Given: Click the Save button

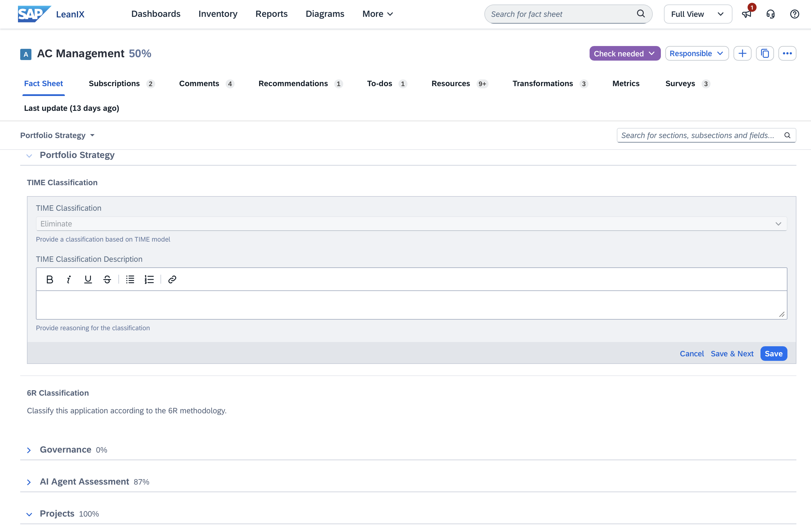Looking at the screenshot, I should pos(773,354).
